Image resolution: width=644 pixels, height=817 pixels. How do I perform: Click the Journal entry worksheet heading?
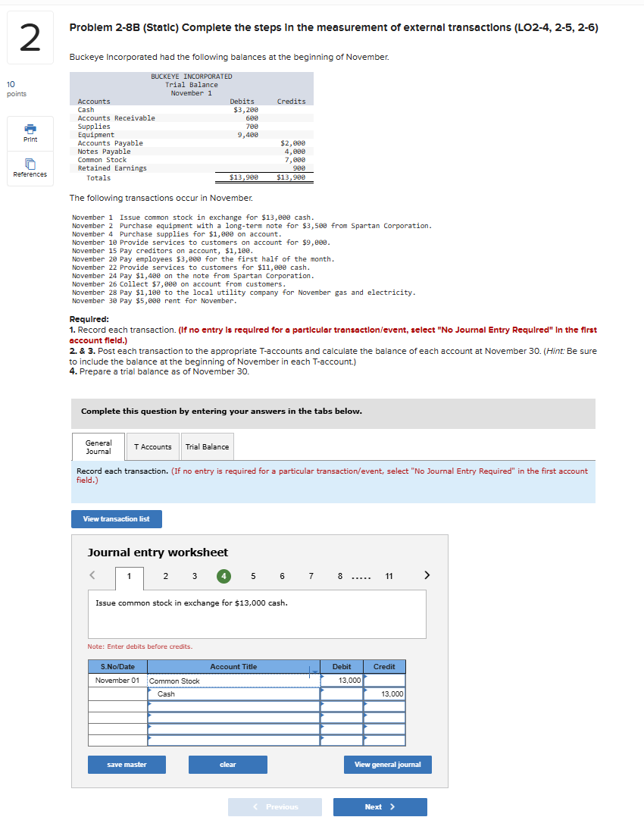[x=158, y=552]
